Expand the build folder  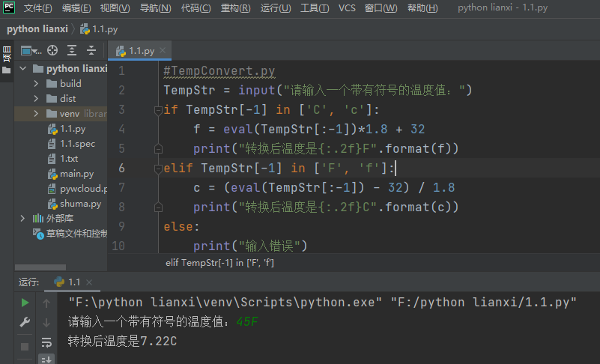pos(36,83)
